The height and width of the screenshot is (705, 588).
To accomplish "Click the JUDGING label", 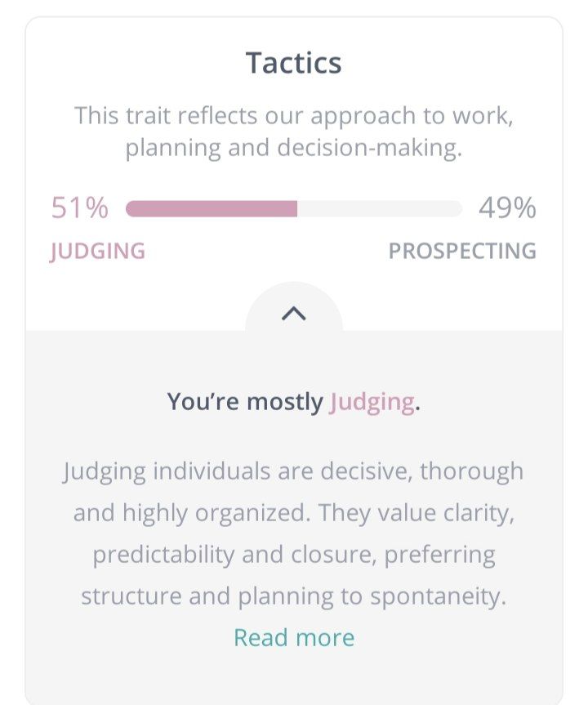I will (97, 252).
